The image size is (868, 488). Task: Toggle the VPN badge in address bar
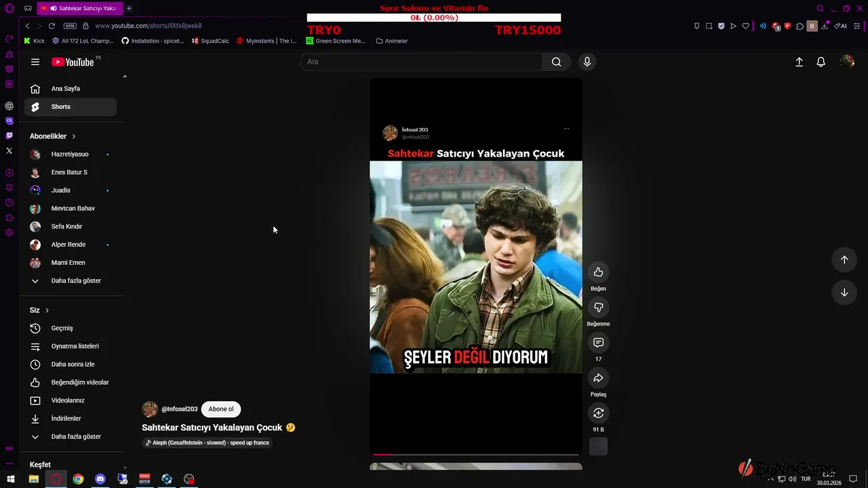pos(70,26)
